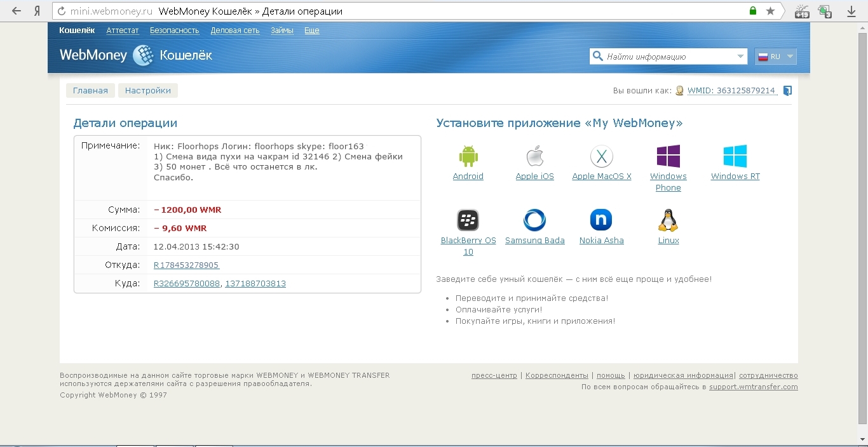Open the Еще menu item
Viewport: 868px width, 447px height.
311,30
